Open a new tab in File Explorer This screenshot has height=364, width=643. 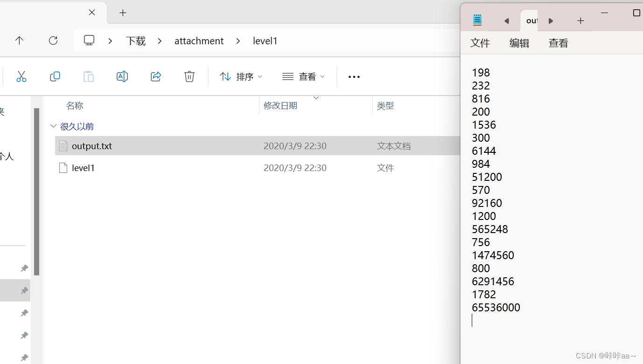point(123,13)
